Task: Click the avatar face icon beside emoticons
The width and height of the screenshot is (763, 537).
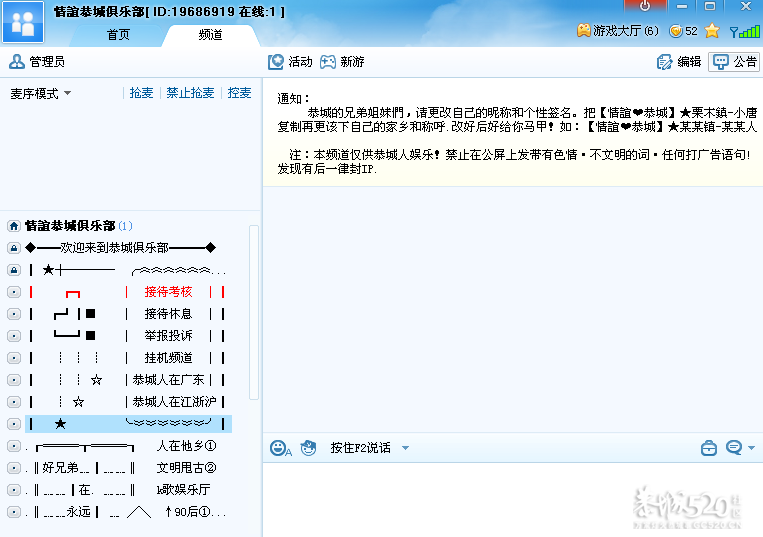Action: (x=308, y=447)
